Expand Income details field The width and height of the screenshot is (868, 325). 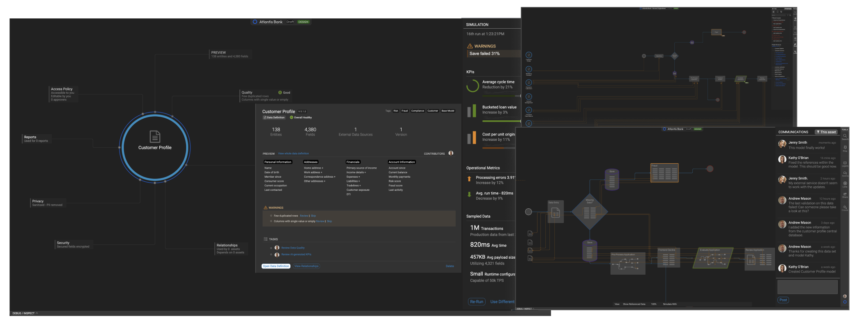click(356, 172)
